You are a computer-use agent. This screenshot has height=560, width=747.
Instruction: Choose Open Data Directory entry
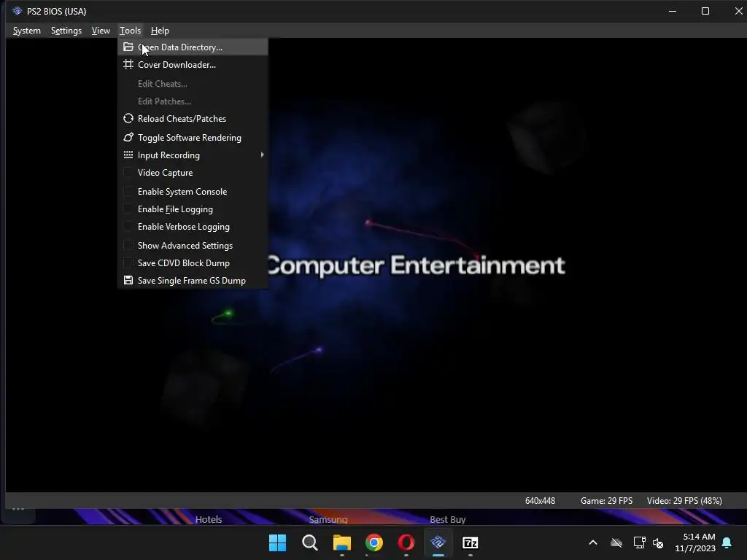(193, 47)
